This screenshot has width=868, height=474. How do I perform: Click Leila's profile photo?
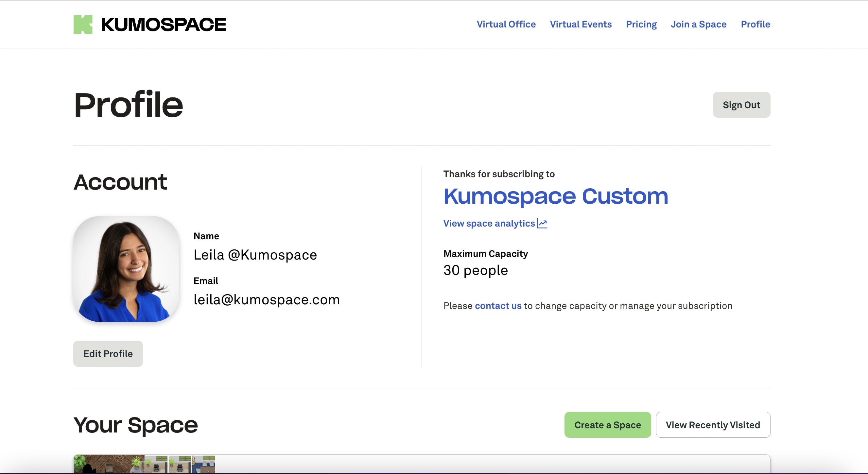coord(126,269)
